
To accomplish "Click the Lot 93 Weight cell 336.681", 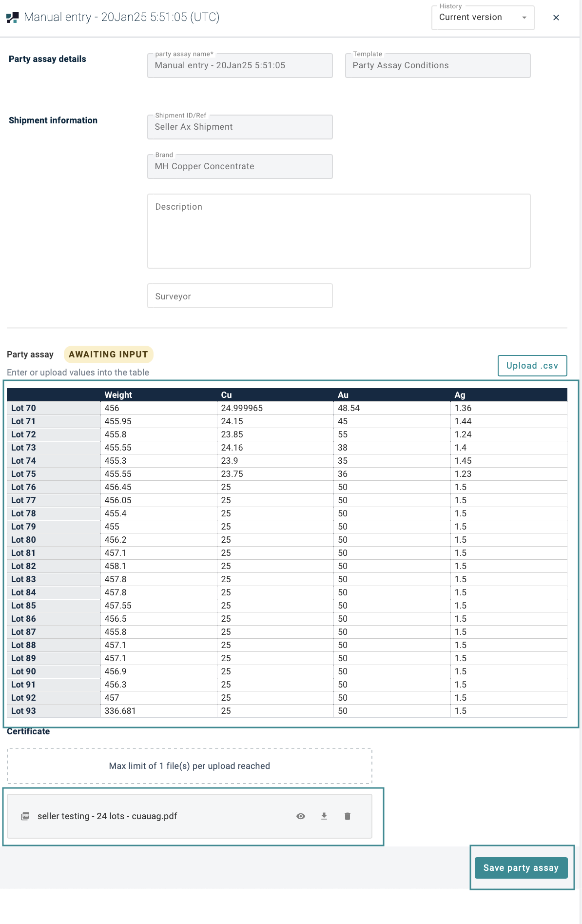I will [158, 711].
